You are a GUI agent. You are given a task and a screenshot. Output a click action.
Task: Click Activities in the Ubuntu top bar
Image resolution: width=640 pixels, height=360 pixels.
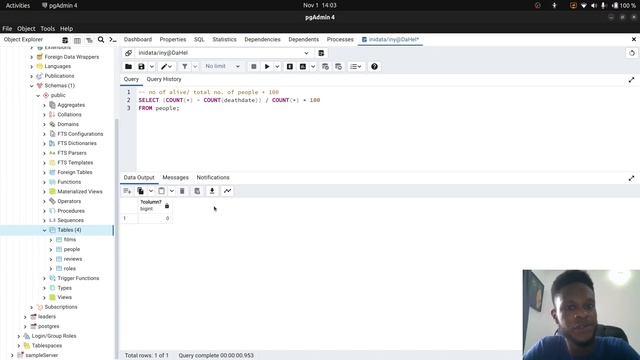point(18,5)
